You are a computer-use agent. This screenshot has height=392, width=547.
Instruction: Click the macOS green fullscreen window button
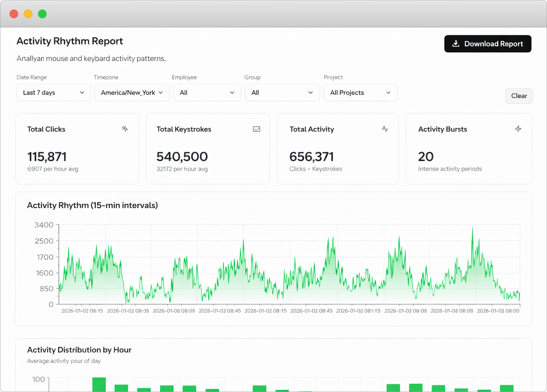tap(42, 14)
